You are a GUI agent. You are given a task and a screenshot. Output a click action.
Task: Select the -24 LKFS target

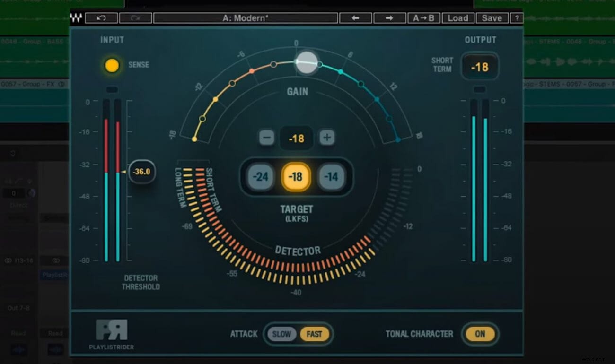click(260, 177)
